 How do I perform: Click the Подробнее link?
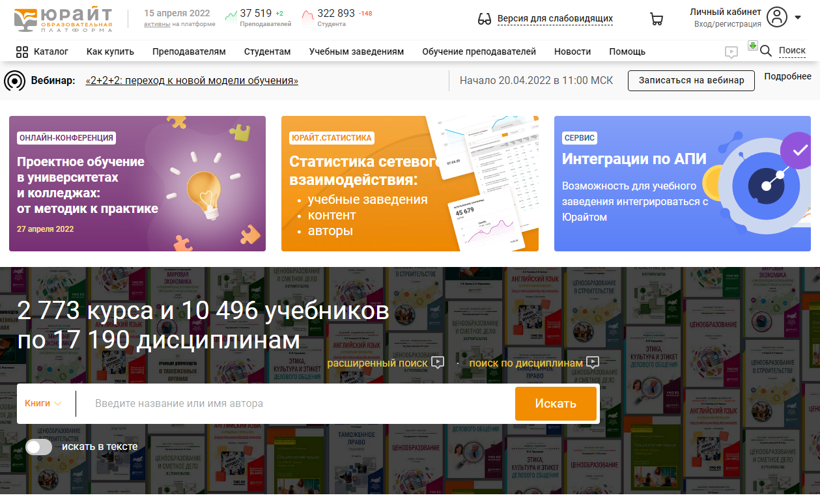click(788, 77)
